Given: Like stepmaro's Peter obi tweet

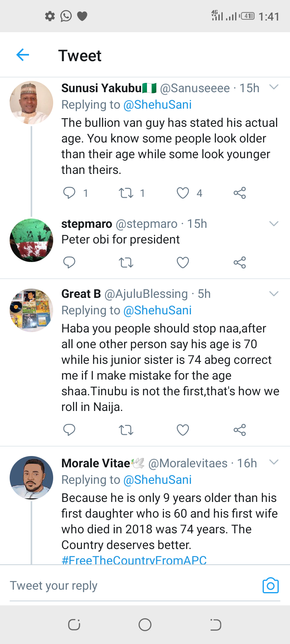Looking at the screenshot, I should point(183,263).
